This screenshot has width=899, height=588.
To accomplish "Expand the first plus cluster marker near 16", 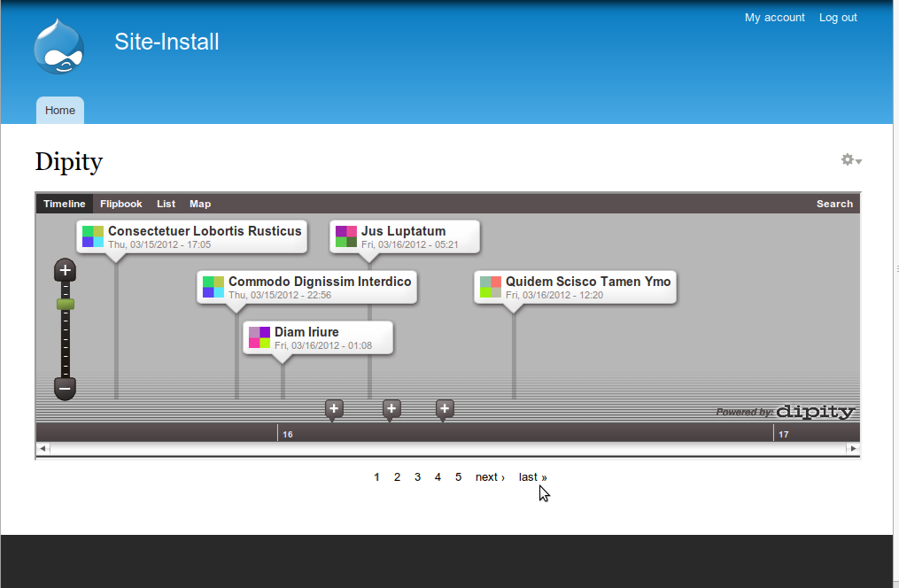I will coord(334,409).
